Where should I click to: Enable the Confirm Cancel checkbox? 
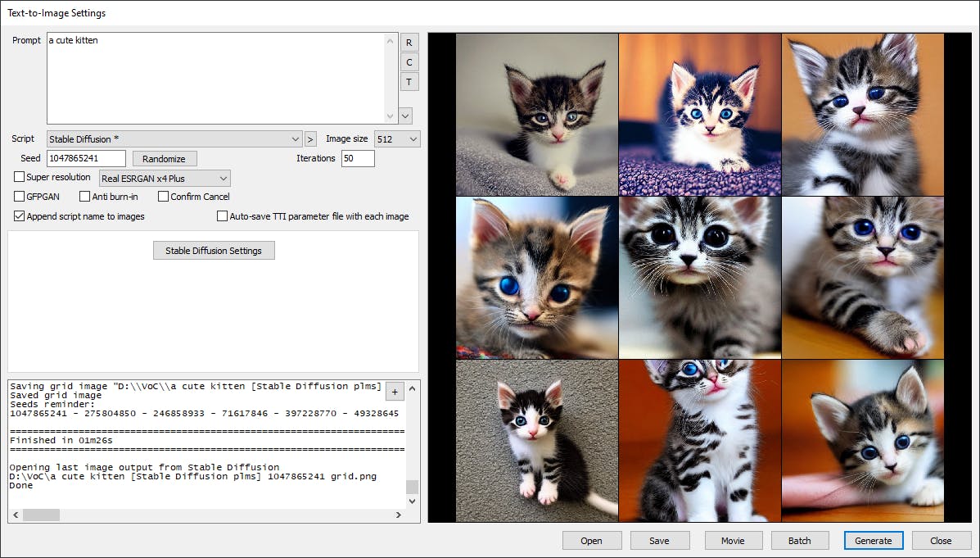pos(163,197)
